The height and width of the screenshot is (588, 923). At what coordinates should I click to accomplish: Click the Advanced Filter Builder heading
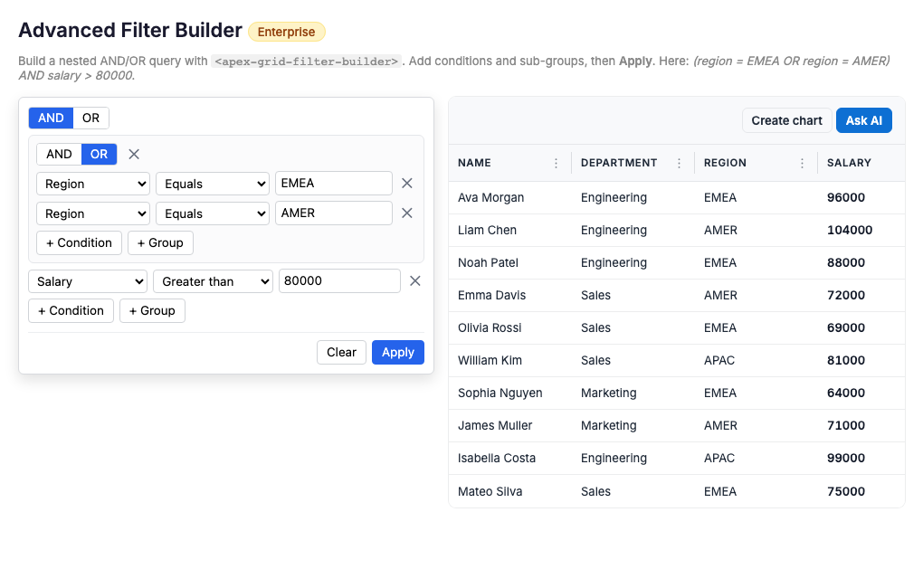130,30
